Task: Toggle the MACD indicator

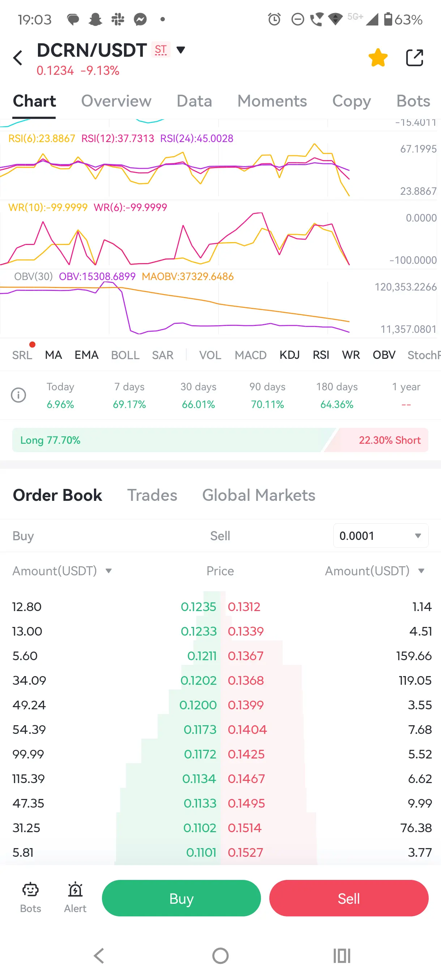Action: pos(251,355)
